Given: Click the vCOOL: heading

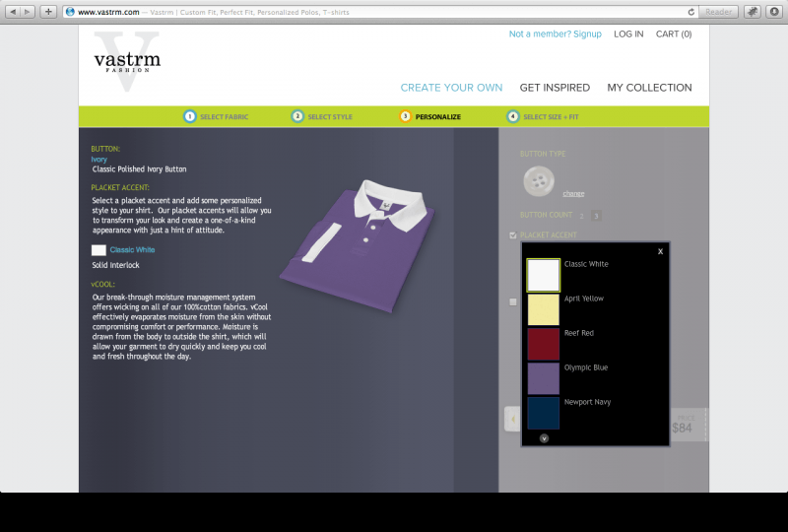Looking at the screenshot, I should coord(102,284).
